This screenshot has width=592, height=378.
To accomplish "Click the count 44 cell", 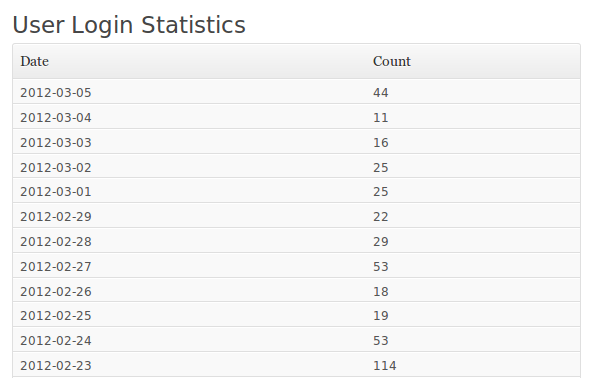I will 381,93.
